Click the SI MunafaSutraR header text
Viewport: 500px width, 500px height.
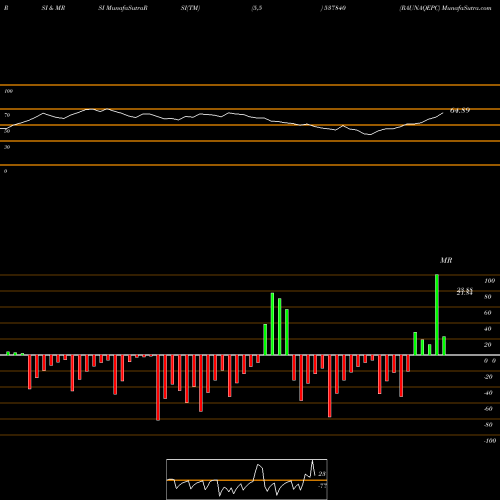[x=123, y=8]
